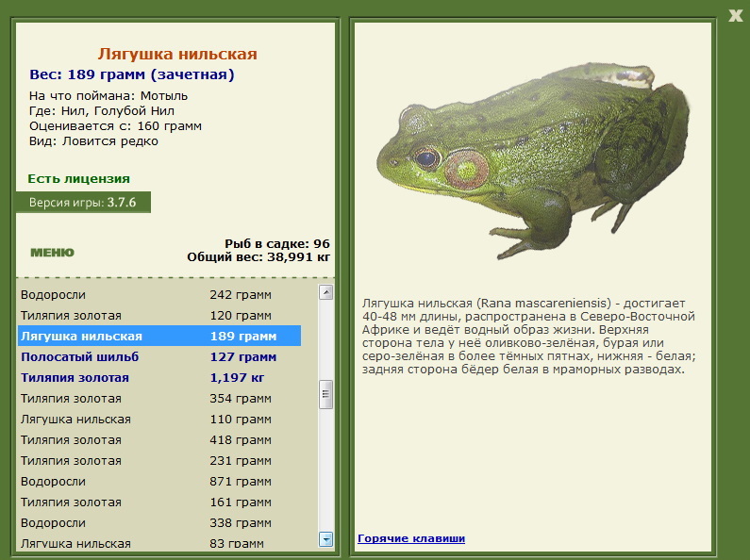
Task: Select highlighted Лягушка нильская 189 грамм row
Action: click(159, 336)
